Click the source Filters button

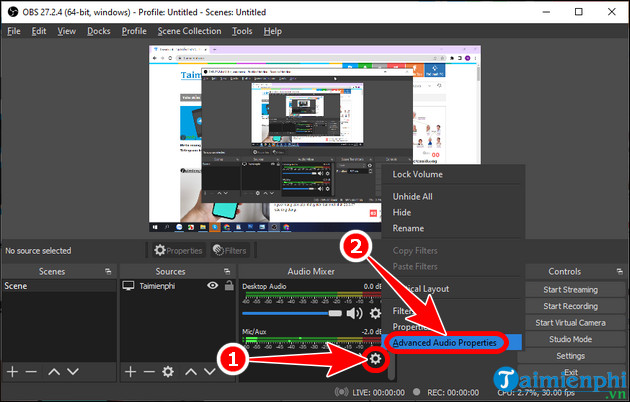click(x=229, y=250)
